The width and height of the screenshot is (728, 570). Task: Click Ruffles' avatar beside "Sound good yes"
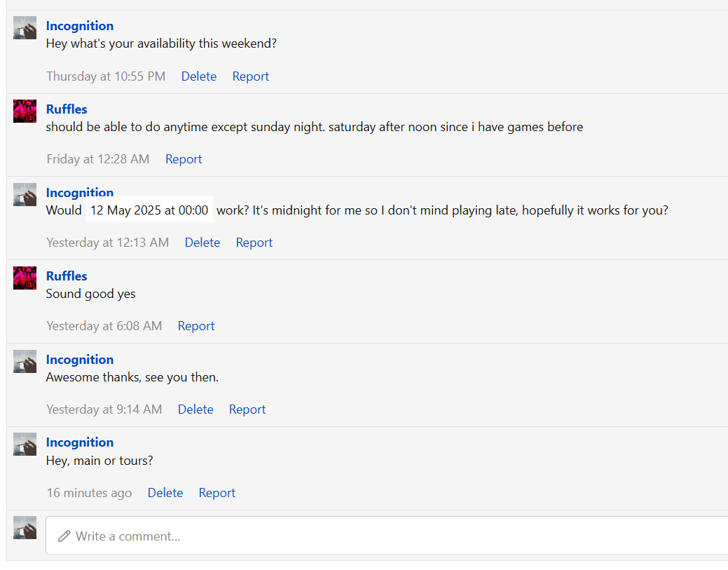25,278
